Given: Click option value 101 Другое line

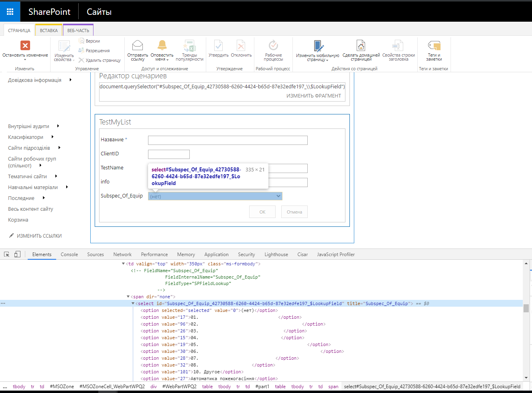Looking at the screenshot, I should point(192,372).
